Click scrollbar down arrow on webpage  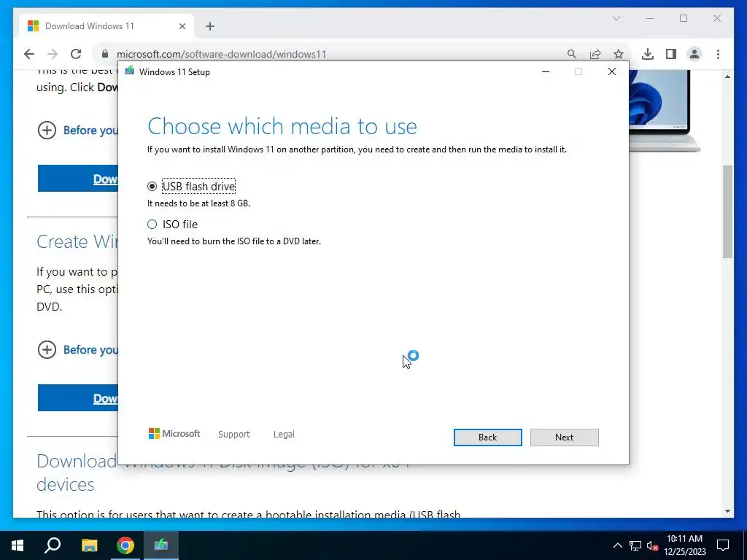tap(727, 511)
